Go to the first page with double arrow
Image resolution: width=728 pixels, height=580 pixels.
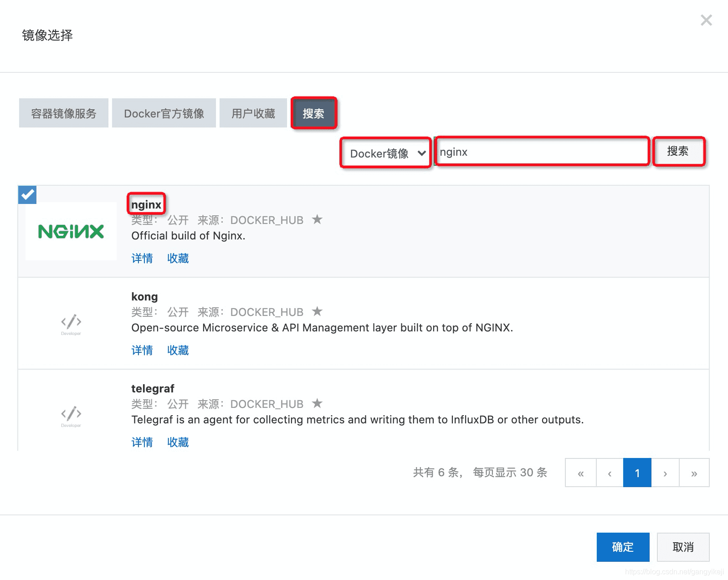[x=581, y=473]
